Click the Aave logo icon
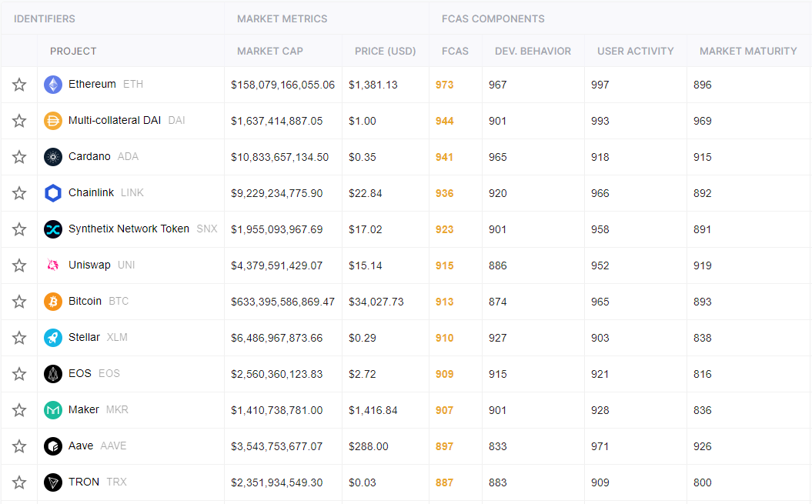Viewport: 812px width, 504px height. pos(53,446)
